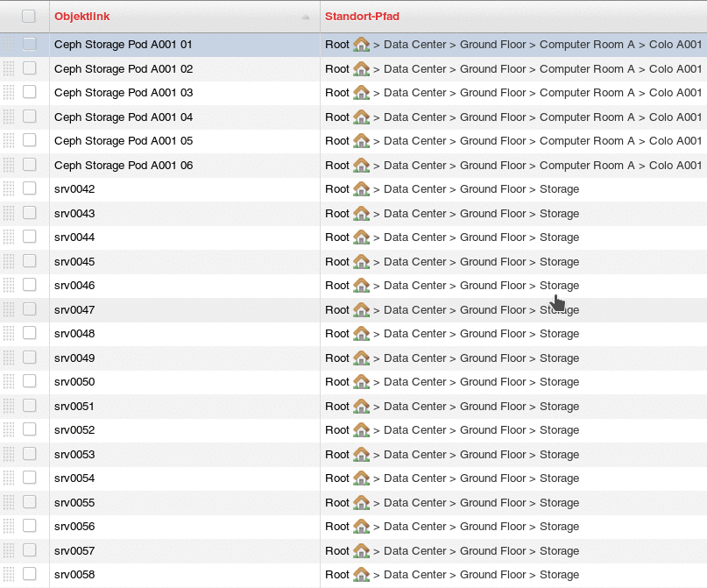Click drag handle of srv0056 row
707x588 pixels.
coord(9,527)
